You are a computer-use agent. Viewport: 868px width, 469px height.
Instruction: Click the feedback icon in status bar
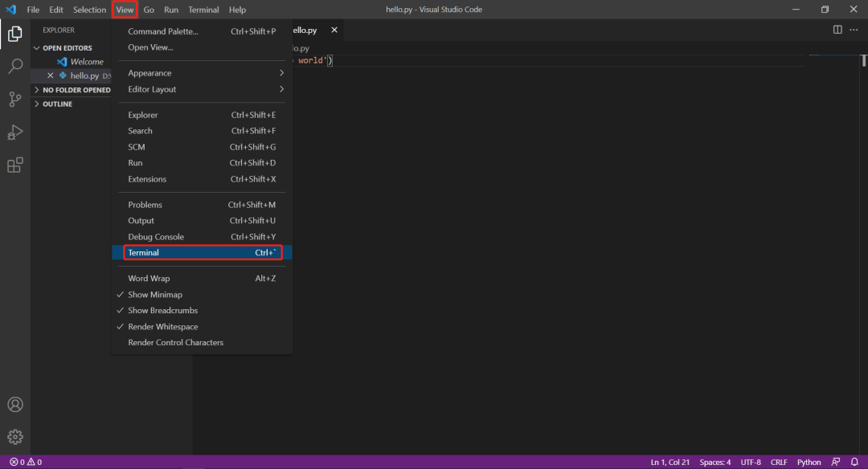click(836, 462)
